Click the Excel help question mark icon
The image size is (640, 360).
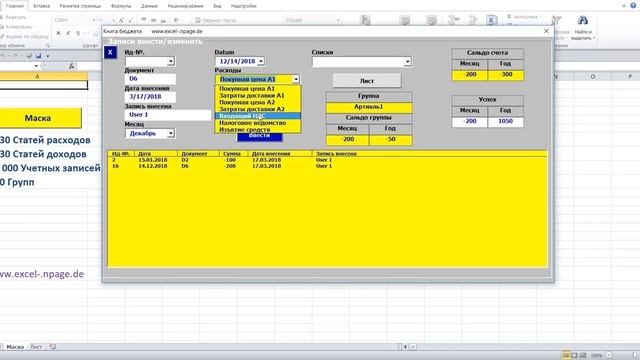point(633,5)
